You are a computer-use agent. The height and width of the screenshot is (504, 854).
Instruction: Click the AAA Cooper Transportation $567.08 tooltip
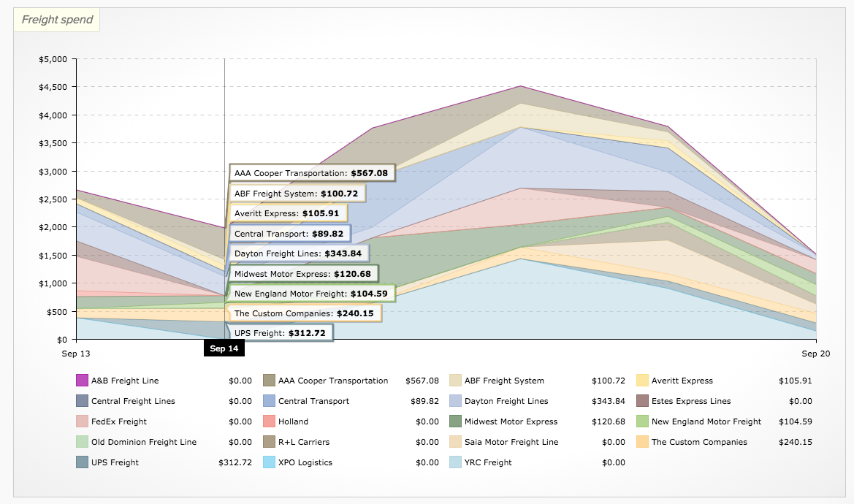[x=311, y=173]
